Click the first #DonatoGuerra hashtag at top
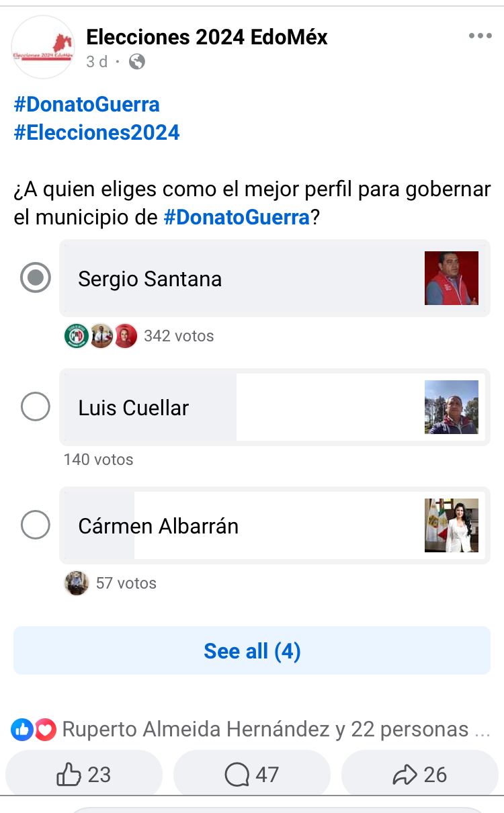 (x=87, y=104)
